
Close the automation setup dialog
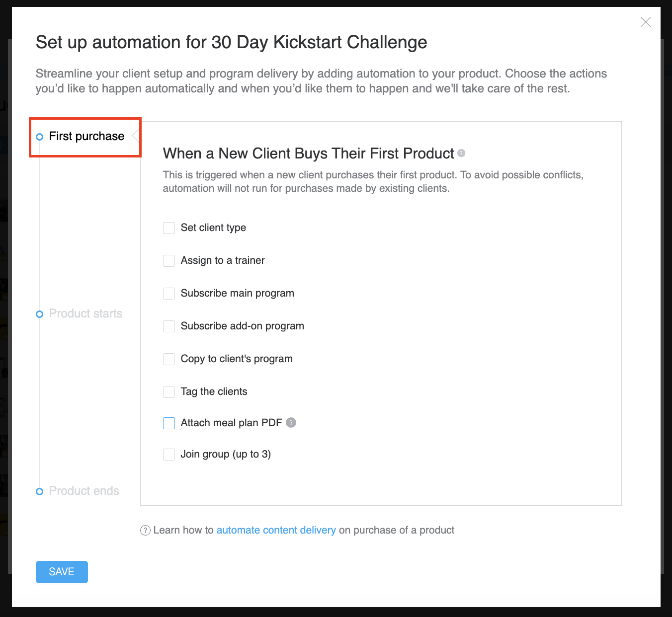tap(646, 22)
